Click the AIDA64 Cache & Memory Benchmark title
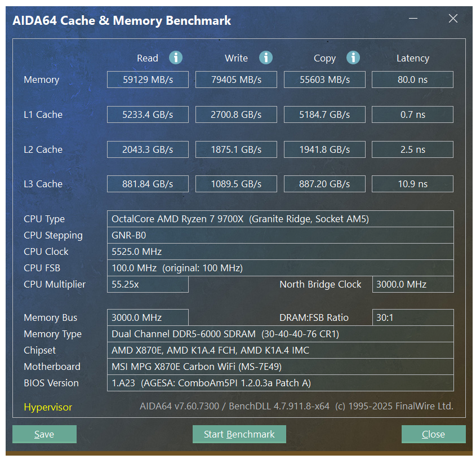The width and height of the screenshot is (476, 459). (122, 21)
